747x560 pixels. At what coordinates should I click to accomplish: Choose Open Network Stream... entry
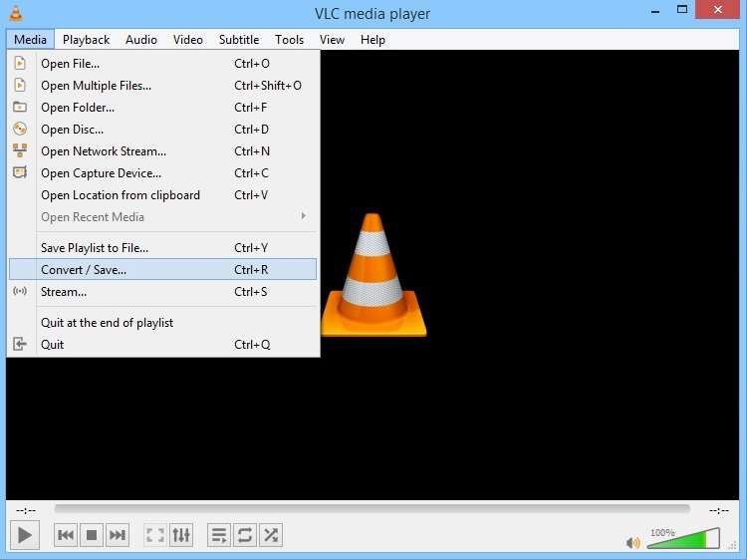point(163,151)
